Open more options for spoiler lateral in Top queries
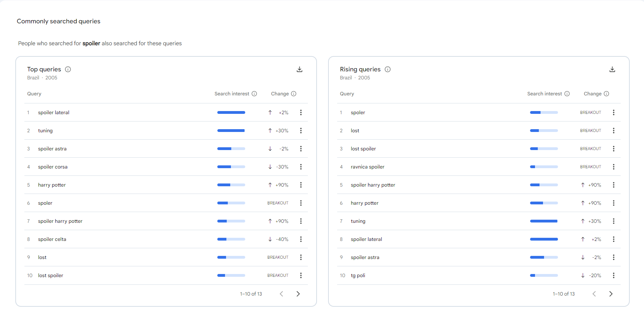Image resolution: width=644 pixels, height=313 pixels. 301,112
